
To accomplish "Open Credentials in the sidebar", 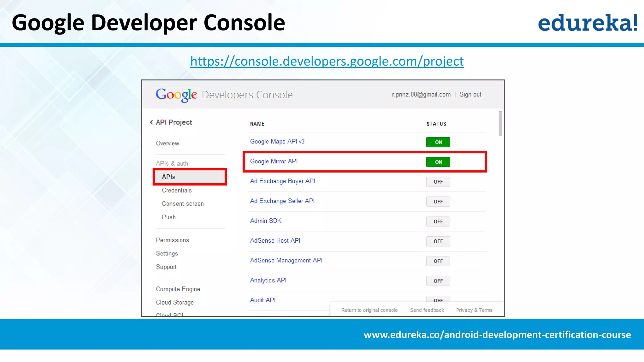I will coord(177,190).
